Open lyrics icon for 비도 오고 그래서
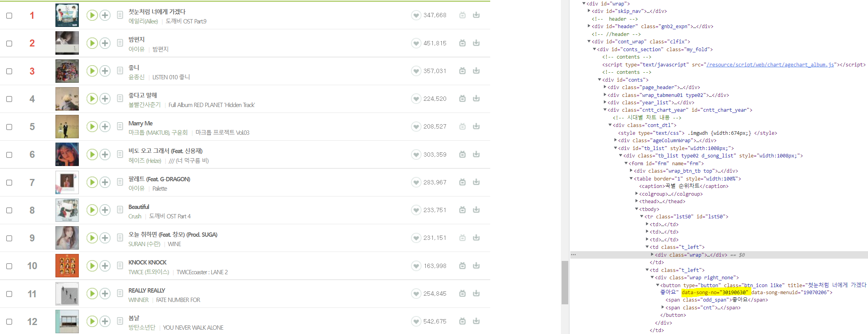868x334 pixels. [120, 154]
